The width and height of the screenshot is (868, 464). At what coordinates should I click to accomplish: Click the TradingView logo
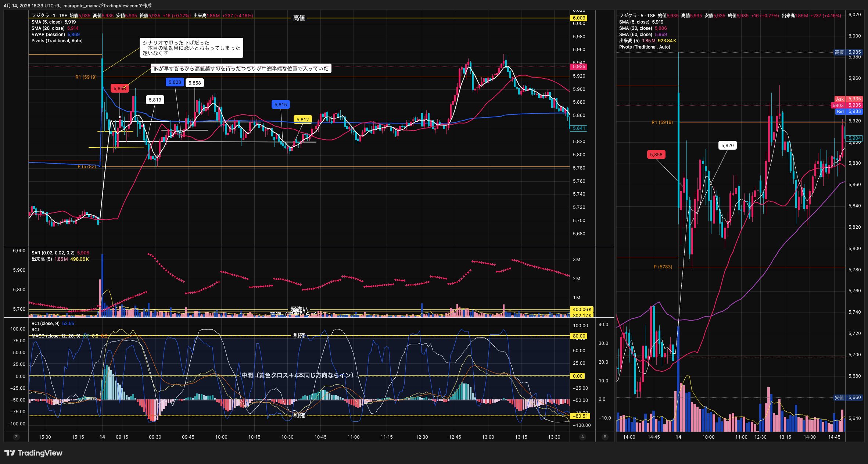click(x=33, y=453)
